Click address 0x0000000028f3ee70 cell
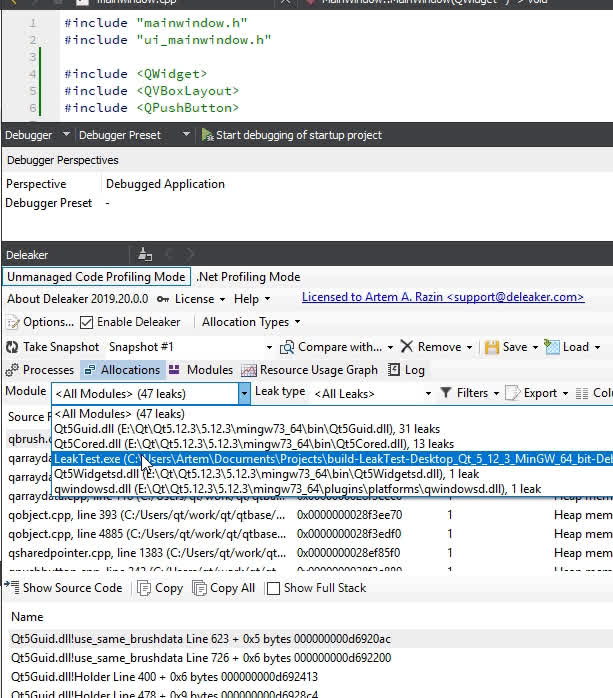 click(x=349, y=515)
